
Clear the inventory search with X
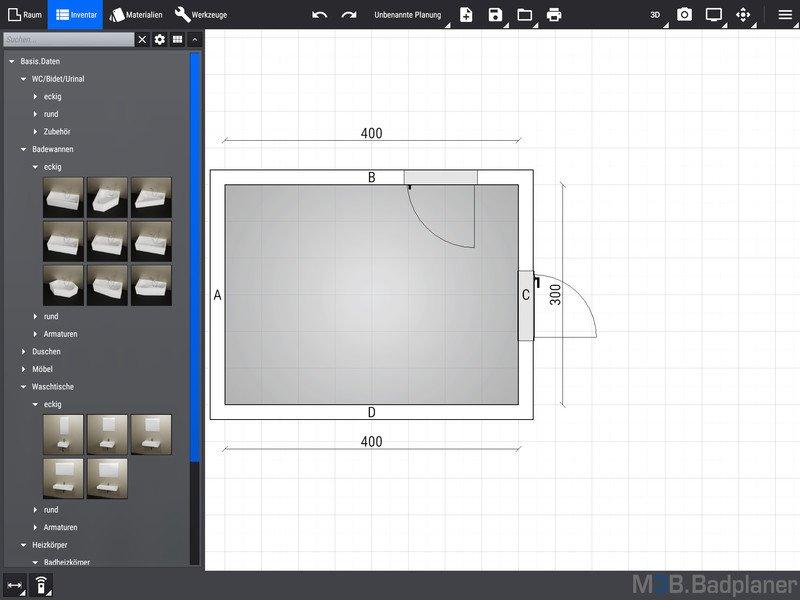tap(142, 39)
